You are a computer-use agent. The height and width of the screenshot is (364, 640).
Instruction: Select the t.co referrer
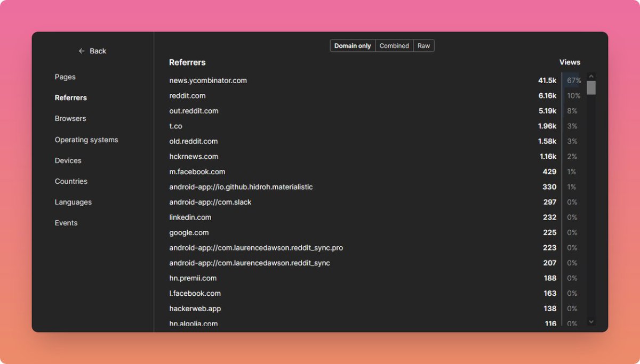coord(175,126)
